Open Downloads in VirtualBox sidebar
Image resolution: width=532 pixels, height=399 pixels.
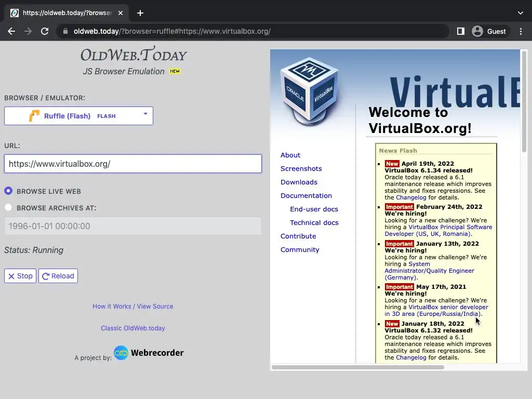299,182
